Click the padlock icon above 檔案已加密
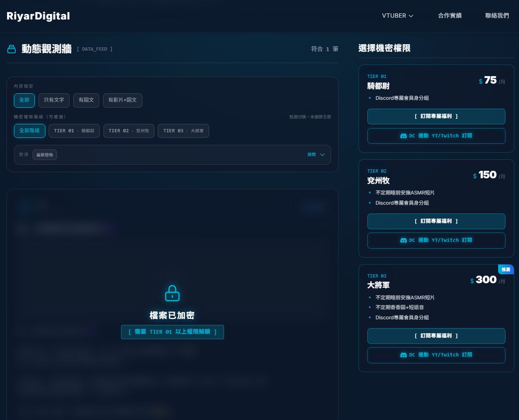 point(172,293)
